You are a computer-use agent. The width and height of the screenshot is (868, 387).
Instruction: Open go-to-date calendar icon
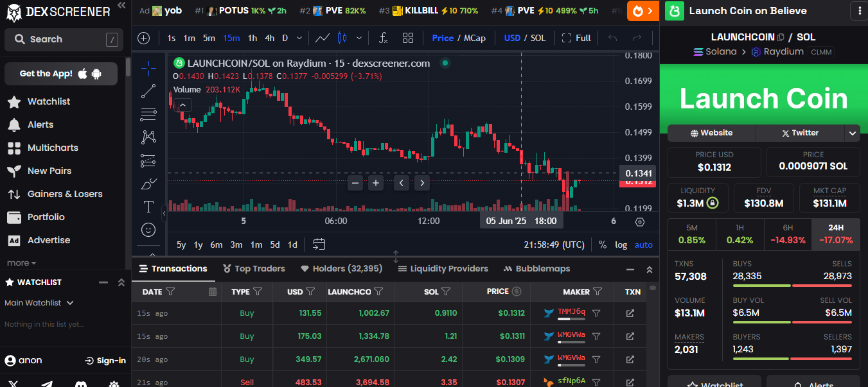coord(319,245)
